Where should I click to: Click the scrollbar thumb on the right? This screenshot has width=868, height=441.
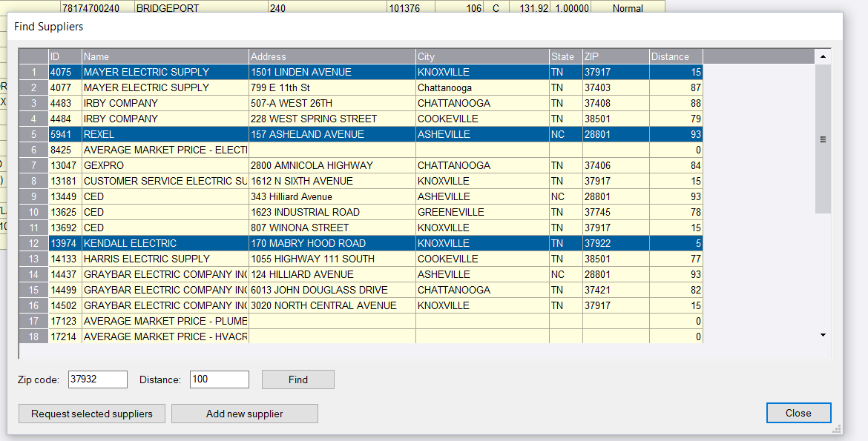tap(822, 139)
